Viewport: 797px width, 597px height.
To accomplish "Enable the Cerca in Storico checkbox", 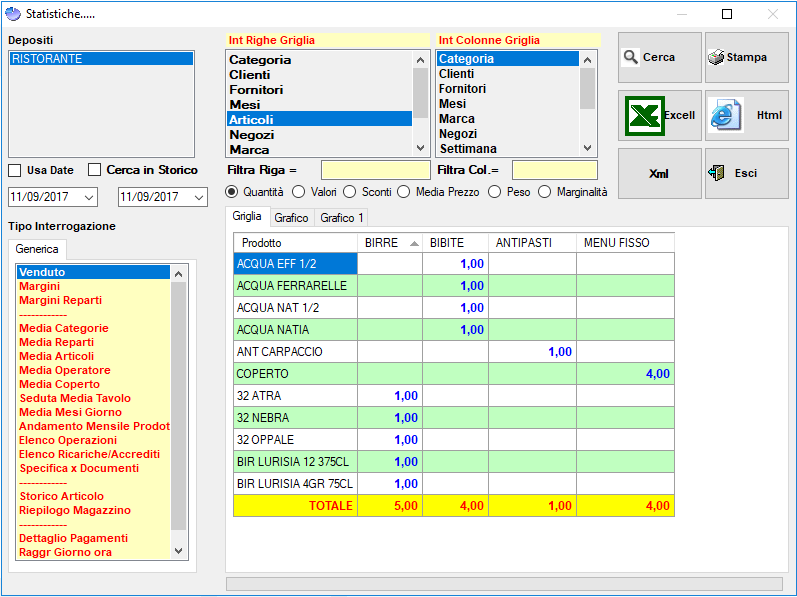I will (95, 170).
